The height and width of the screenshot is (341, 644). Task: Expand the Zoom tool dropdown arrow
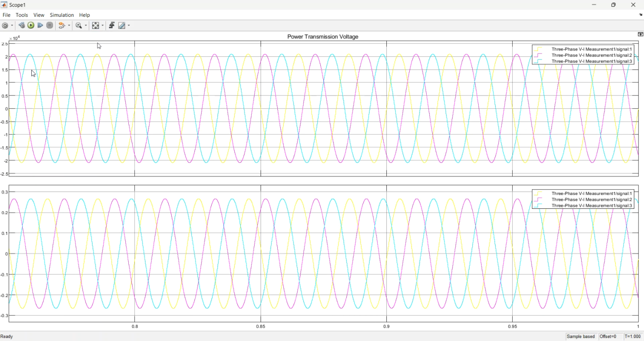point(86,25)
